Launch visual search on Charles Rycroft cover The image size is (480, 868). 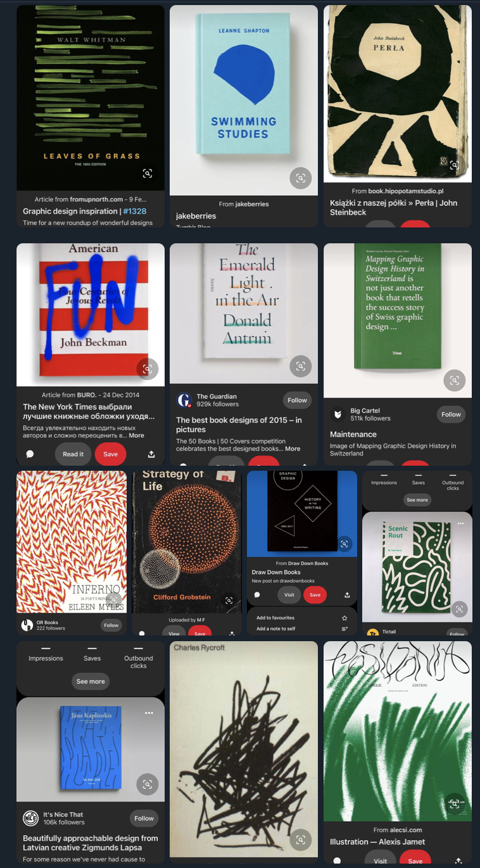(x=300, y=839)
